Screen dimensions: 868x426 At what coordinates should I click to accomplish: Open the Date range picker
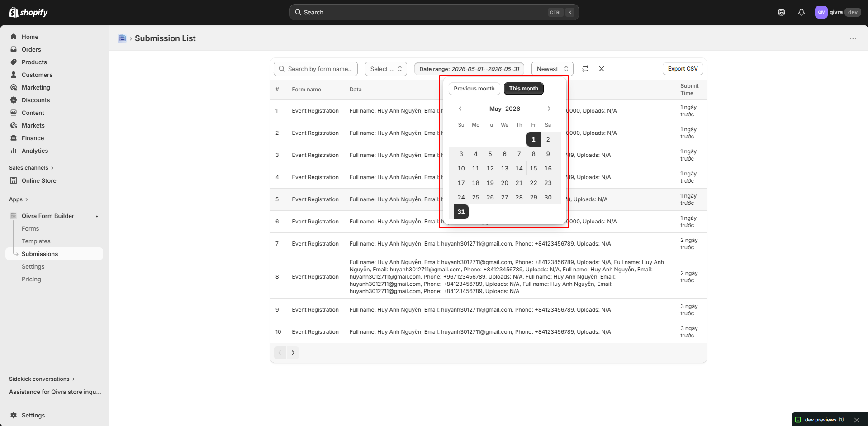pyautogui.click(x=469, y=69)
